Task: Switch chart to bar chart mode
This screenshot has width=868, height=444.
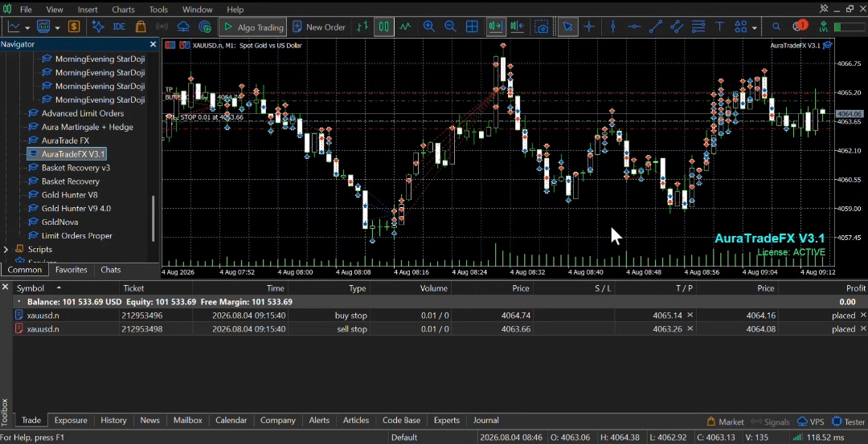Action: point(362,26)
